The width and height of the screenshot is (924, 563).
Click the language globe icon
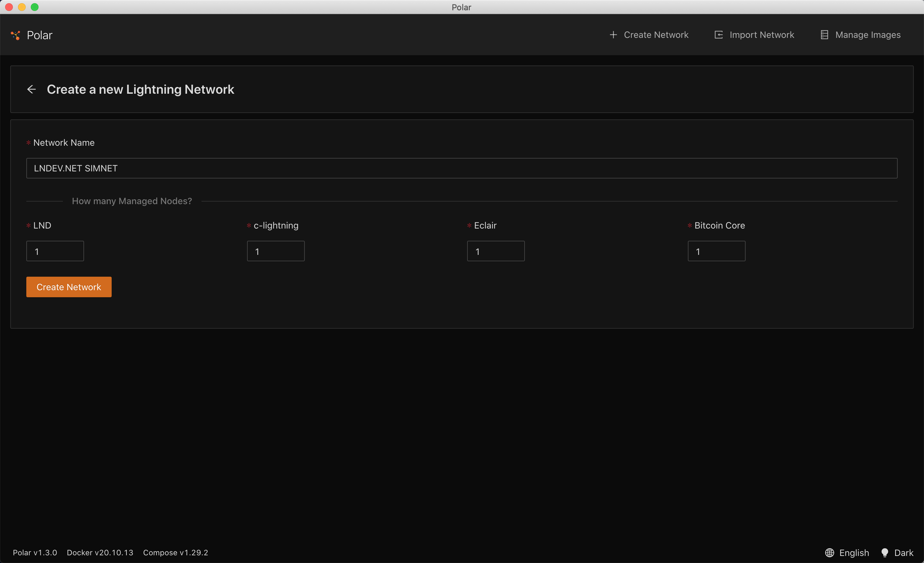830,552
